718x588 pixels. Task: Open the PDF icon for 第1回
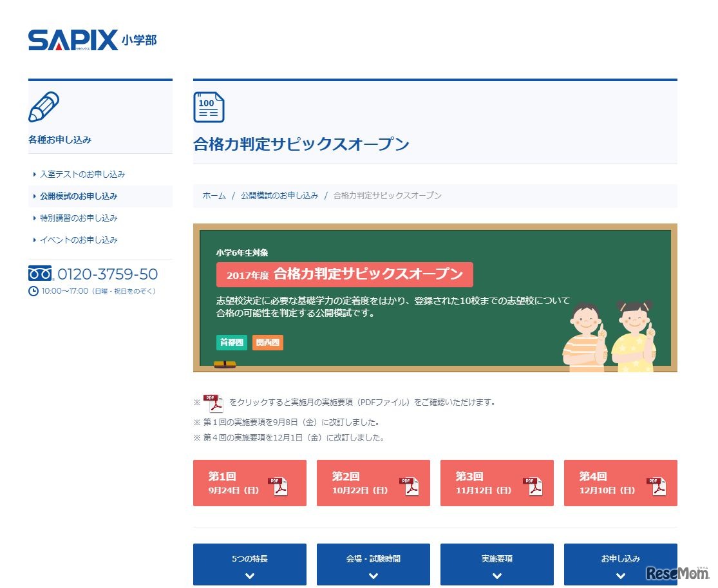point(278,486)
